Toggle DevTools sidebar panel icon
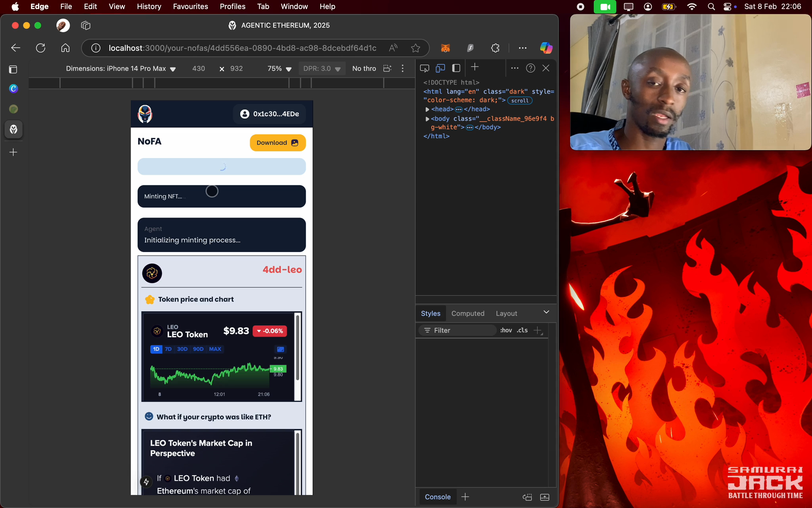 (456, 68)
